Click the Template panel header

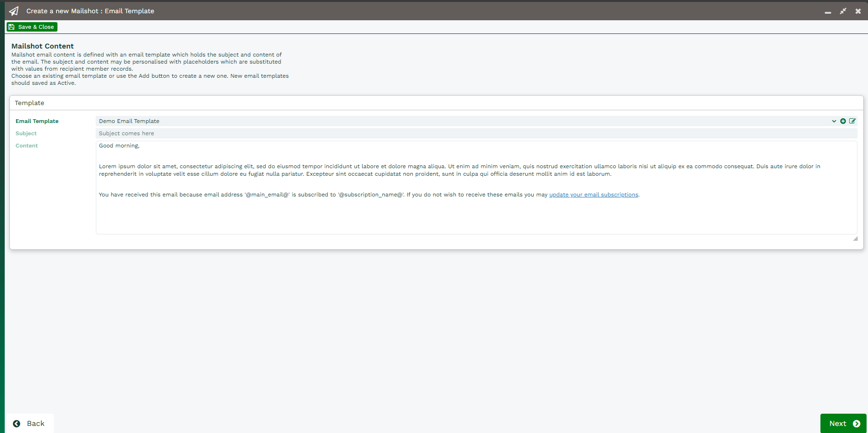tap(29, 103)
